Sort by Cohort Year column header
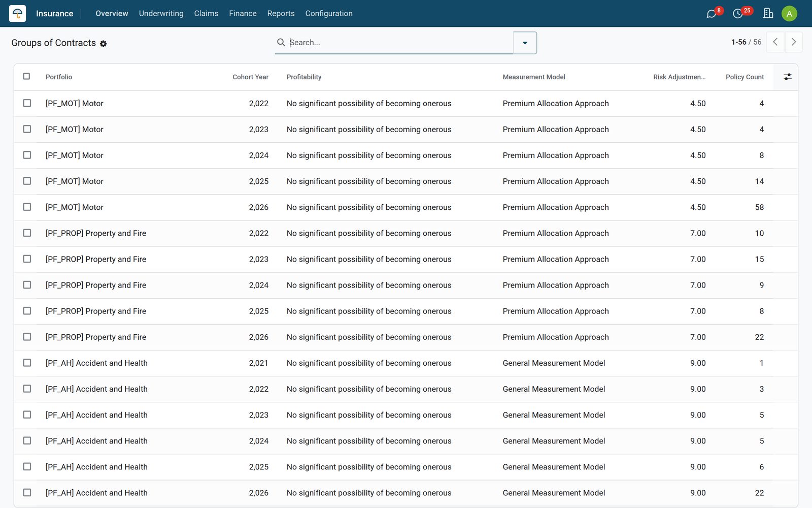Screen dimensions: 812x508 250,77
